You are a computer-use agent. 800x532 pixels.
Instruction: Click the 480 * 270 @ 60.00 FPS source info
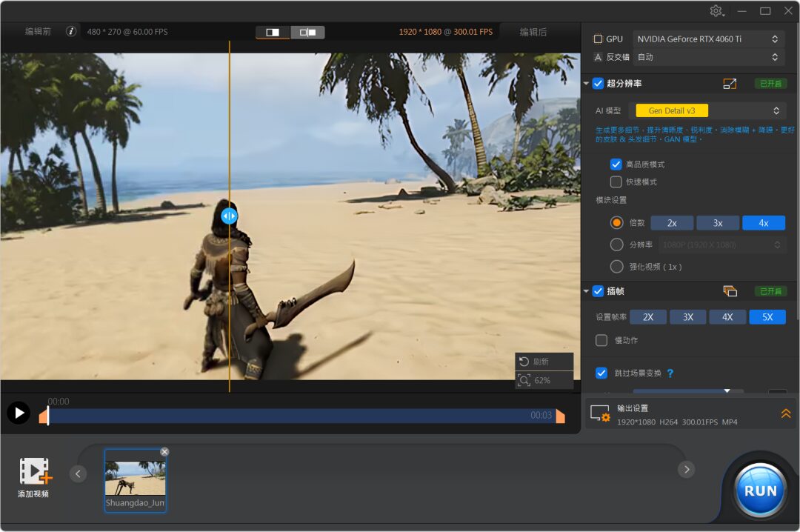(127, 32)
